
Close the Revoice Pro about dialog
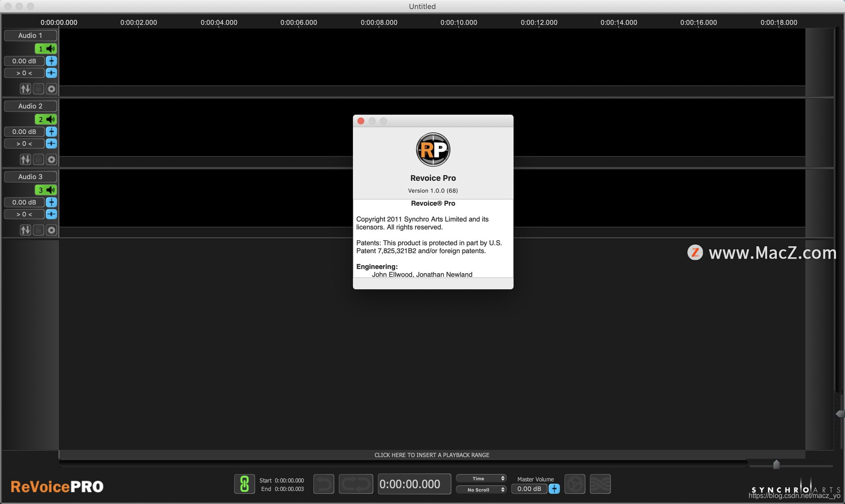361,121
